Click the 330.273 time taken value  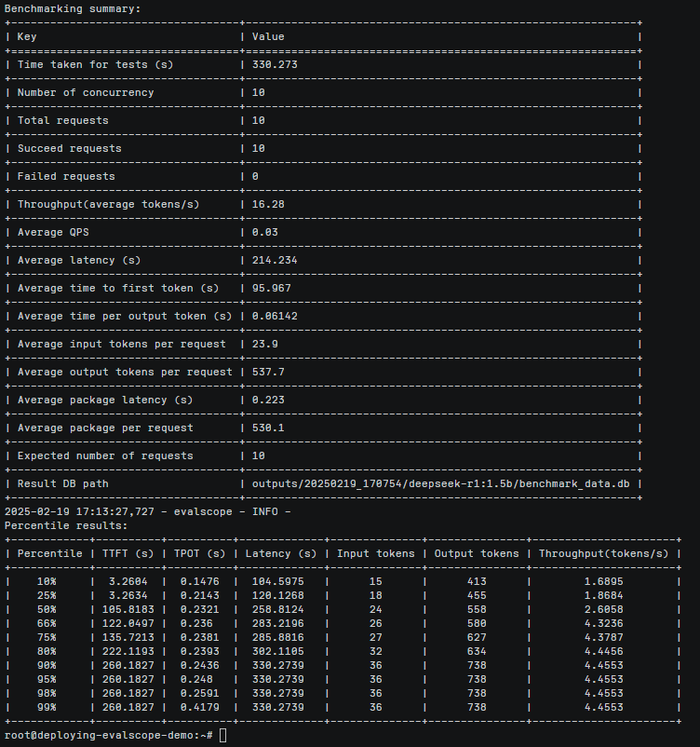pos(276,64)
